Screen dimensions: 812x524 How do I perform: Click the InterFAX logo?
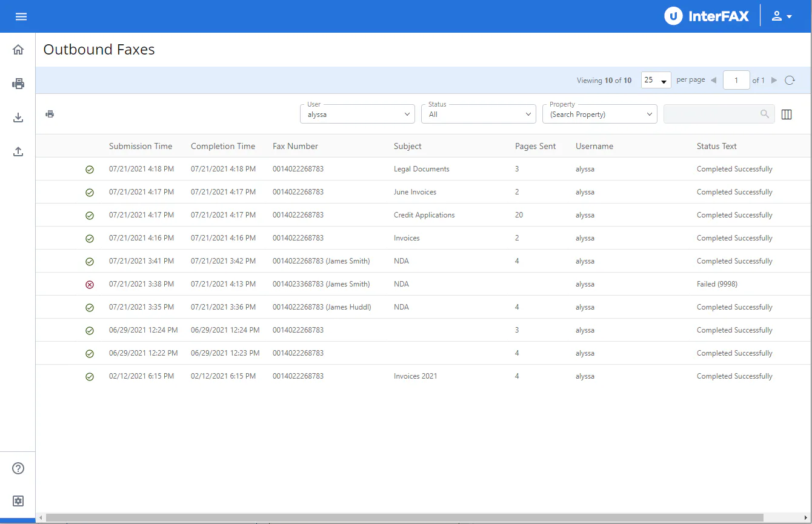[x=707, y=16]
